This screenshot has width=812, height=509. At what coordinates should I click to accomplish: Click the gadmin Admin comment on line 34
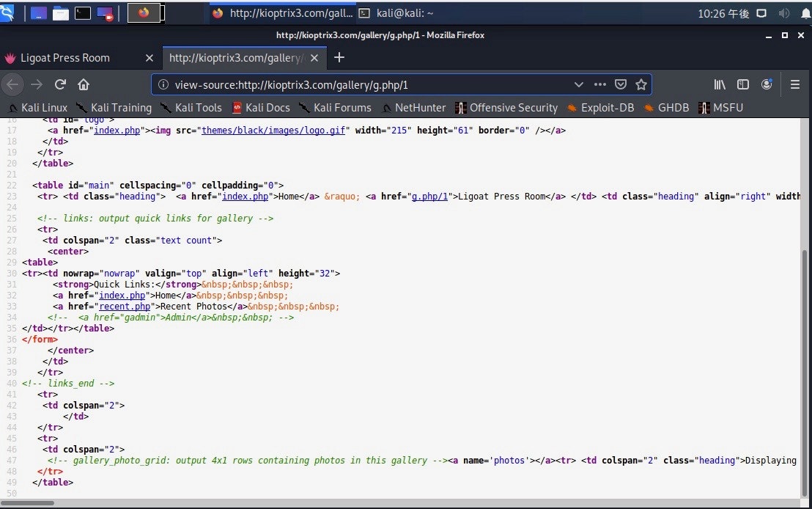pyautogui.click(x=170, y=318)
